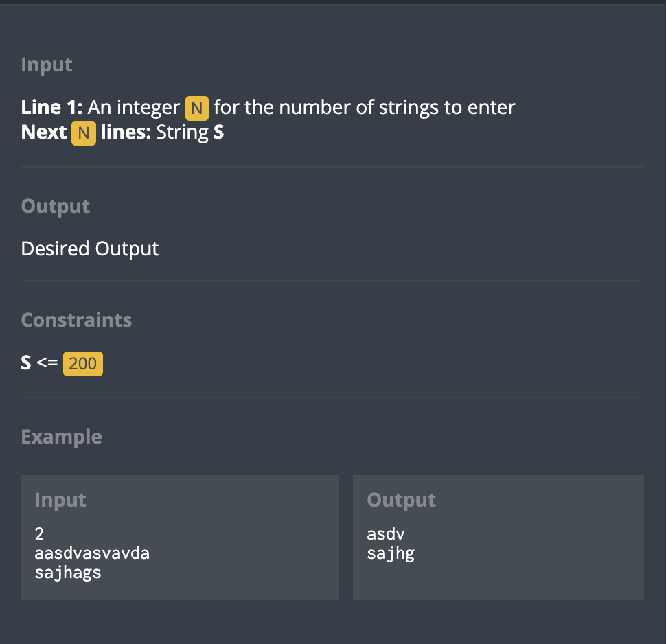Screen dimensions: 666x644
Task: Click the Example heading
Action: 62,437
